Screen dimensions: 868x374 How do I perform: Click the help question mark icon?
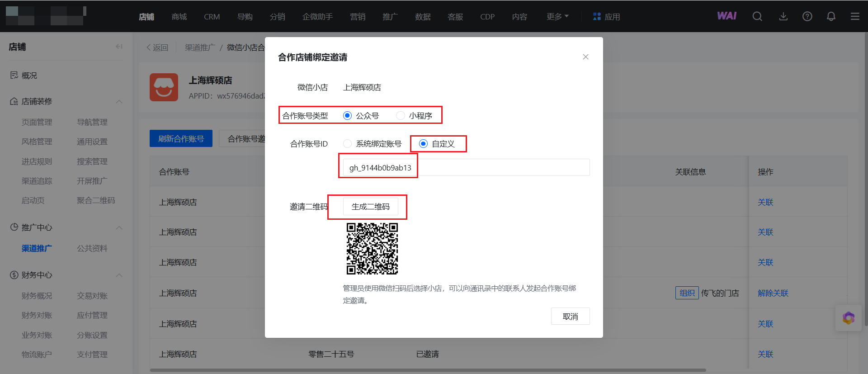(x=807, y=17)
